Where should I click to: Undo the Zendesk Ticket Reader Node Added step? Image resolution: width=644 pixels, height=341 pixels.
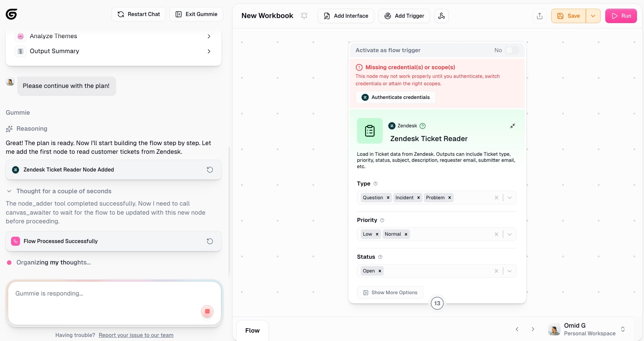(x=210, y=170)
